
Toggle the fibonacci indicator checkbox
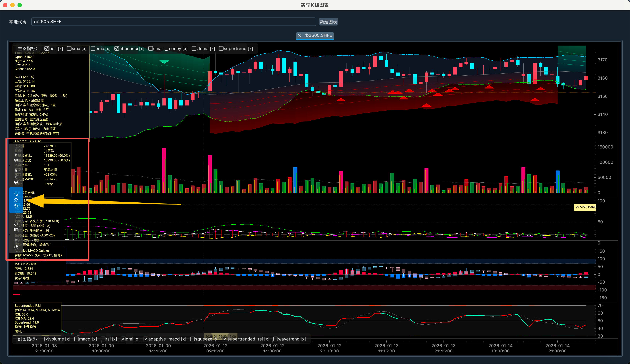pos(116,49)
